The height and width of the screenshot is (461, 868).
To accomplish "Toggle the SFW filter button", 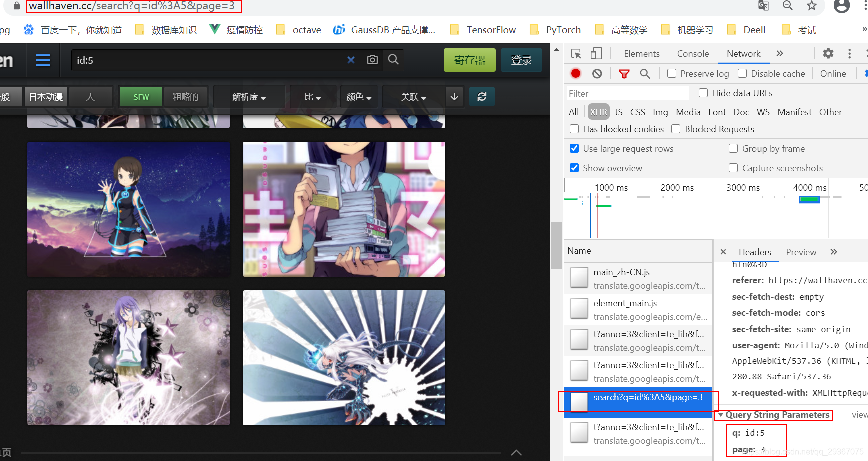I will tap(141, 97).
